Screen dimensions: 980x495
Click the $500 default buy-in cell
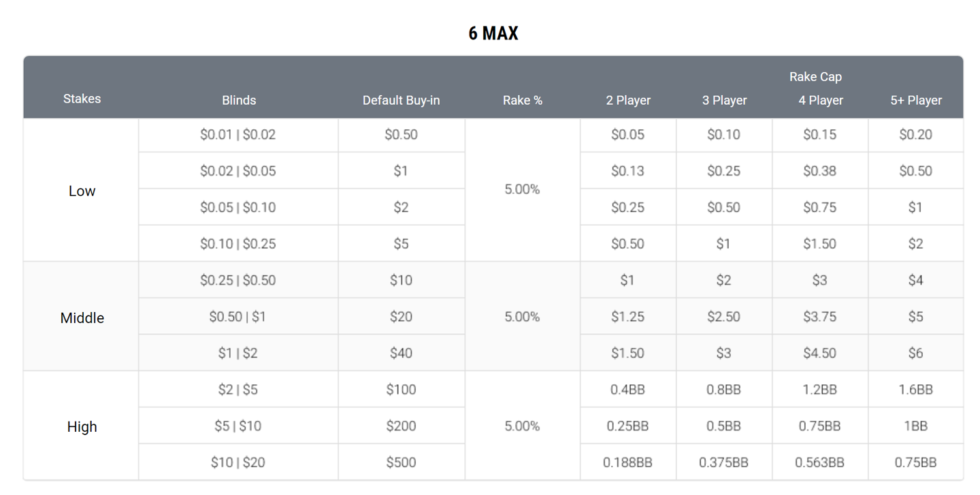(401, 462)
